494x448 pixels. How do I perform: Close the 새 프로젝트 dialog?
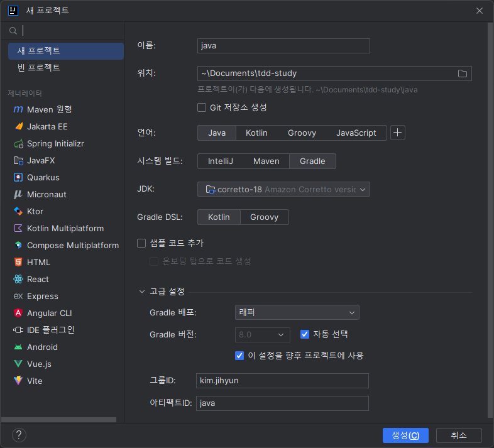pos(480,11)
